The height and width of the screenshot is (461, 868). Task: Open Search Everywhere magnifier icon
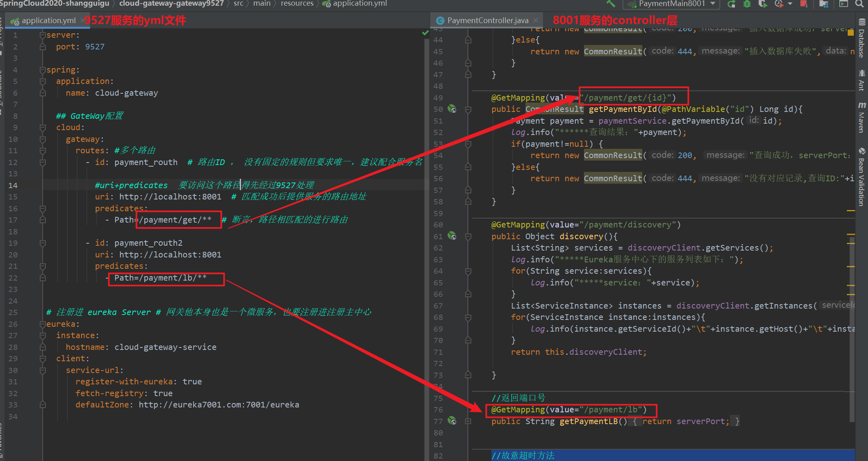(859, 4)
